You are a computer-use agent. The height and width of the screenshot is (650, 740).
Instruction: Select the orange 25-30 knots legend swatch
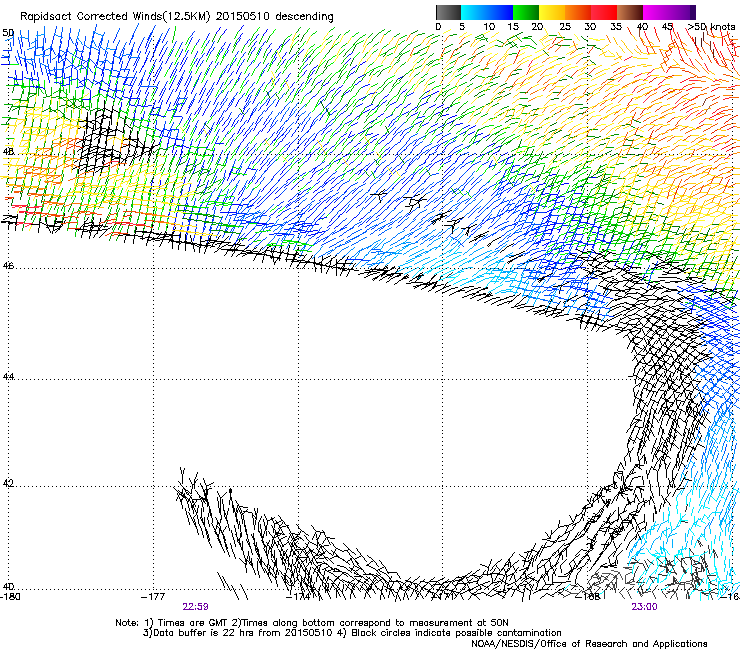click(x=578, y=12)
